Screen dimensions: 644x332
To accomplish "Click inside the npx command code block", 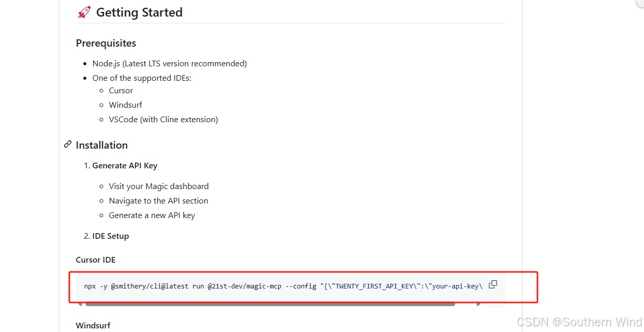I will (283, 286).
